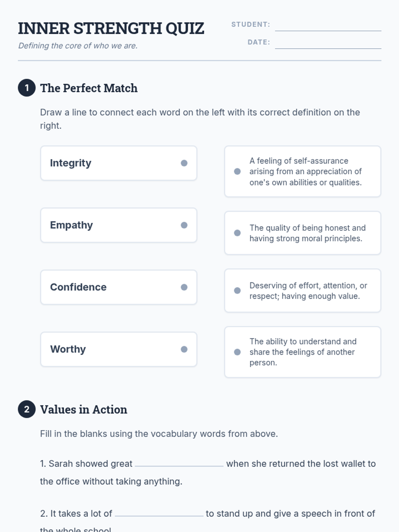Image resolution: width=399 pixels, height=532 pixels.
Task: Click the connector dot beside Worthy
Action: pyautogui.click(x=184, y=349)
